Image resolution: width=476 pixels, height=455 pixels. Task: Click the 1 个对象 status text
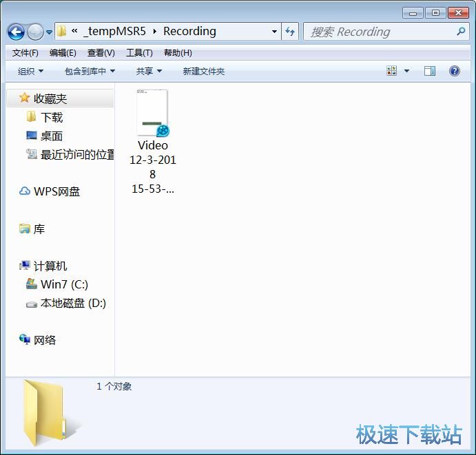pyautogui.click(x=114, y=386)
